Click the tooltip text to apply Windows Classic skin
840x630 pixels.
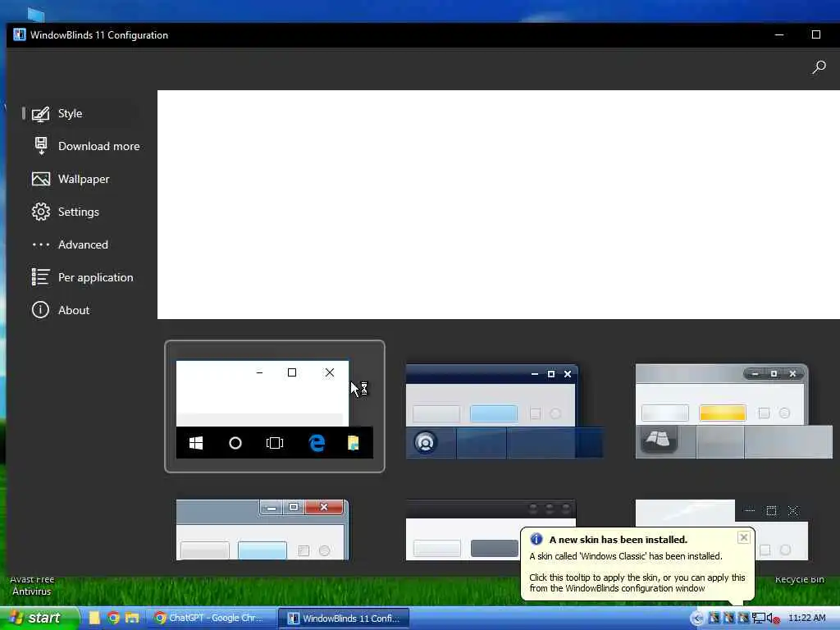tap(637, 583)
